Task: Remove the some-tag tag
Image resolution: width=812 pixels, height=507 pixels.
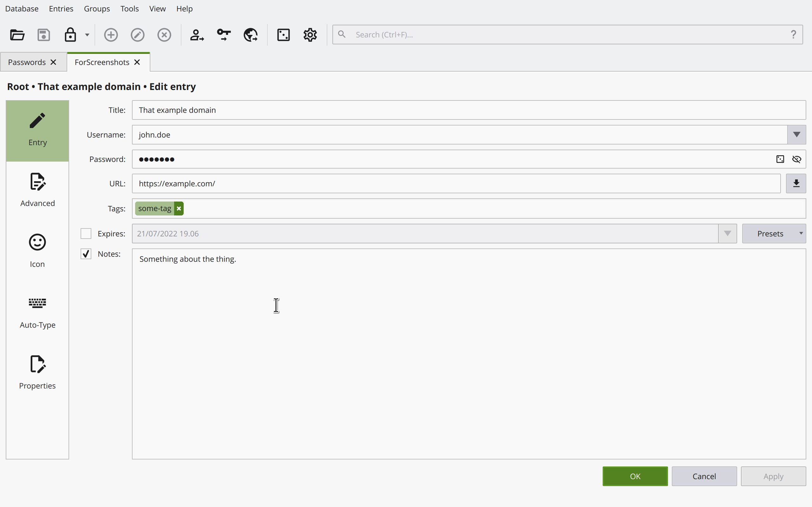Action: 179,208
